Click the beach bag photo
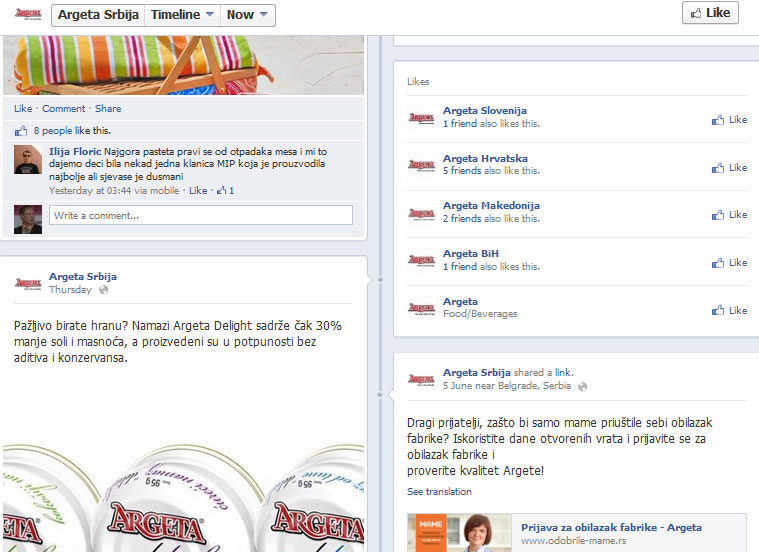 (x=183, y=65)
